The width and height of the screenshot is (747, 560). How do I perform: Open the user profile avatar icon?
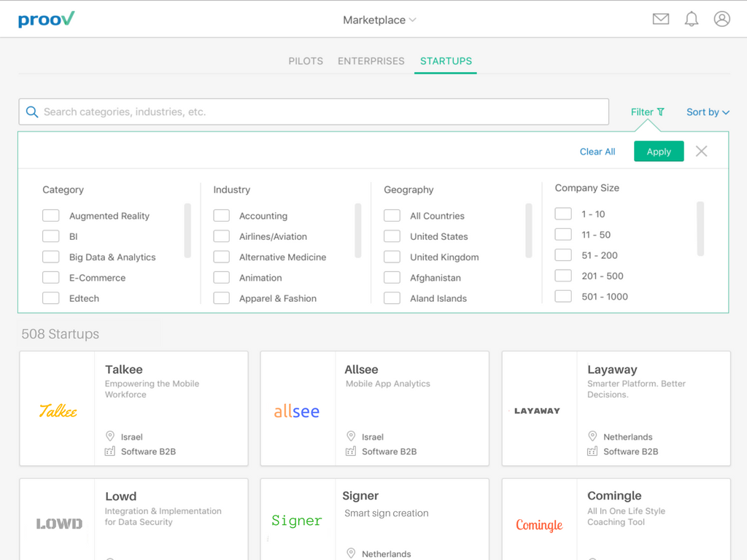coord(721,19)
